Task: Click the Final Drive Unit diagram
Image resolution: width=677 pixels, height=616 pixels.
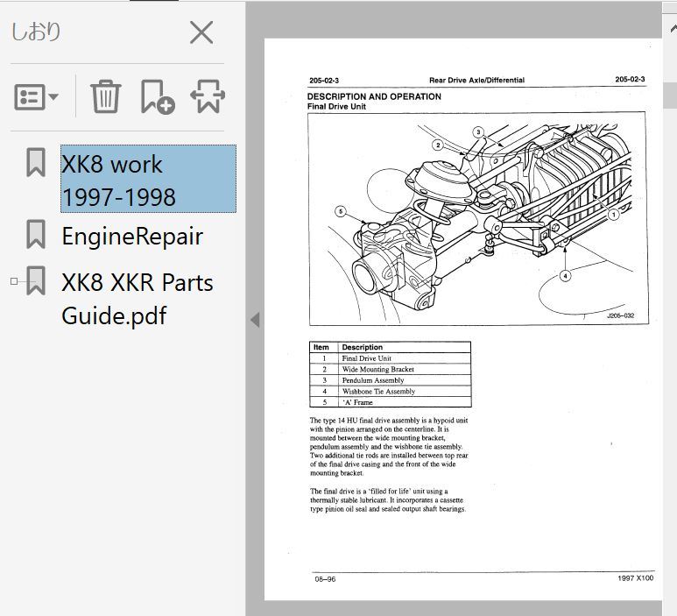Action: click(x=478, y=218)
